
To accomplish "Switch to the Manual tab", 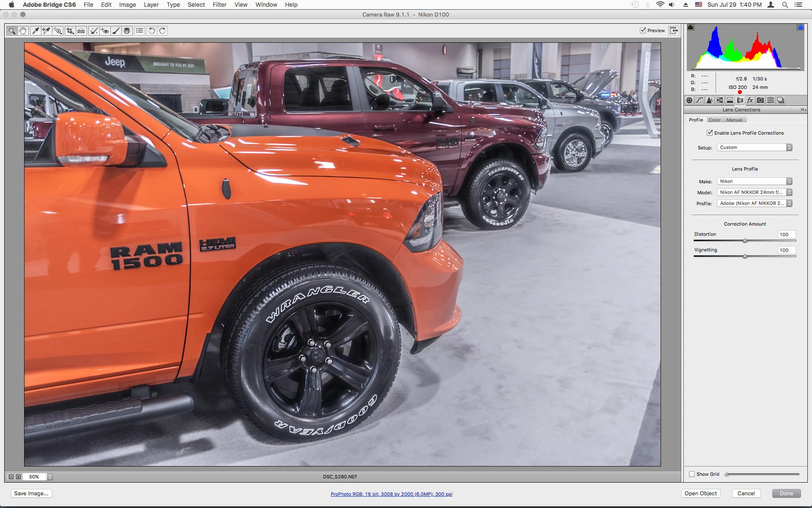I will (x=734, y=120).
